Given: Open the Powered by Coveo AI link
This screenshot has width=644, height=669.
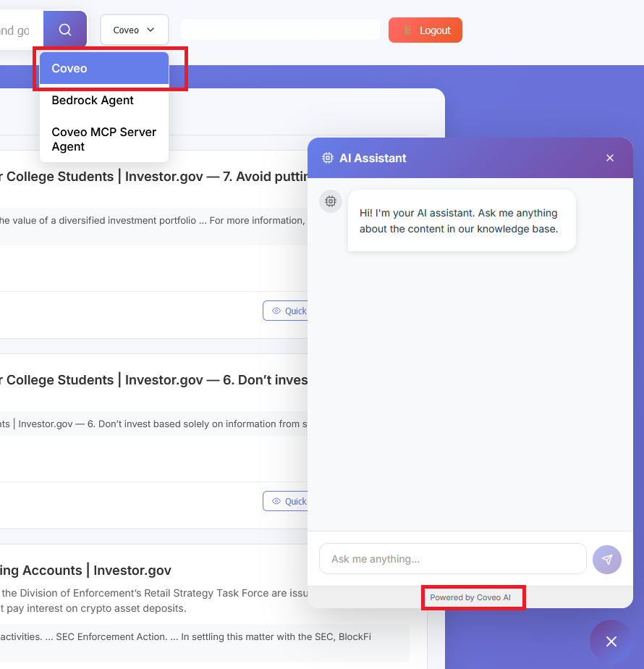Looking at the screenshot, I should pos(473,597).
